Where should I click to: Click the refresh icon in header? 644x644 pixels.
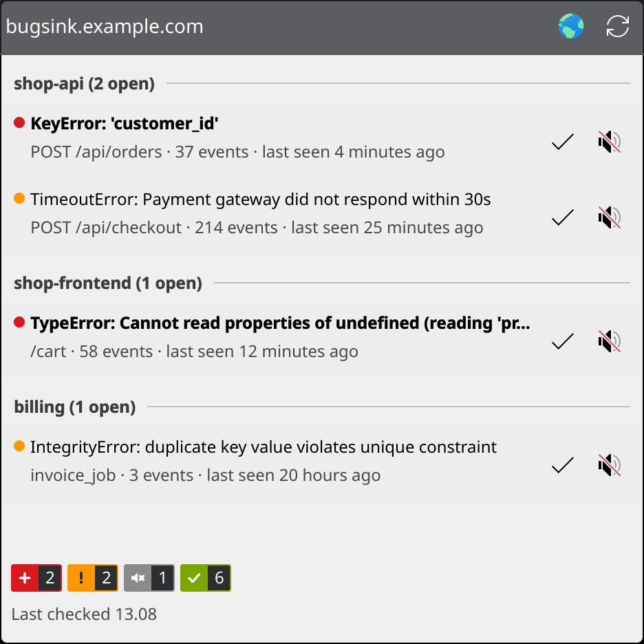617,26
